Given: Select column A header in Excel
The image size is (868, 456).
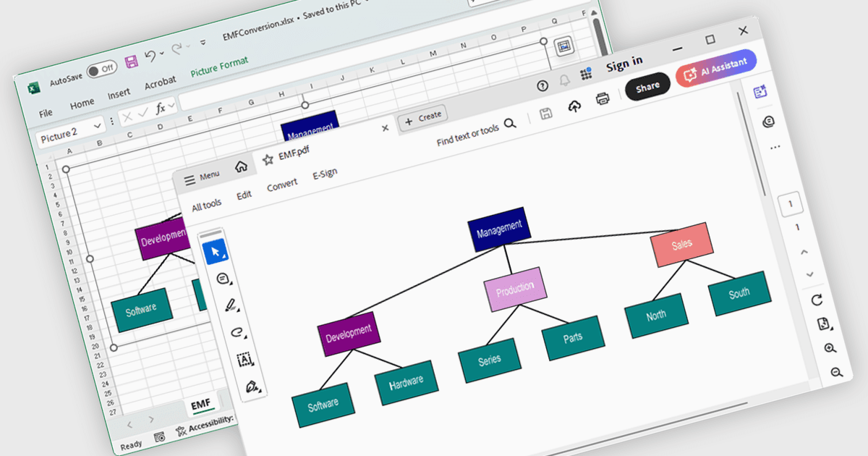Looking at the screenshot, I should point(69,151).
